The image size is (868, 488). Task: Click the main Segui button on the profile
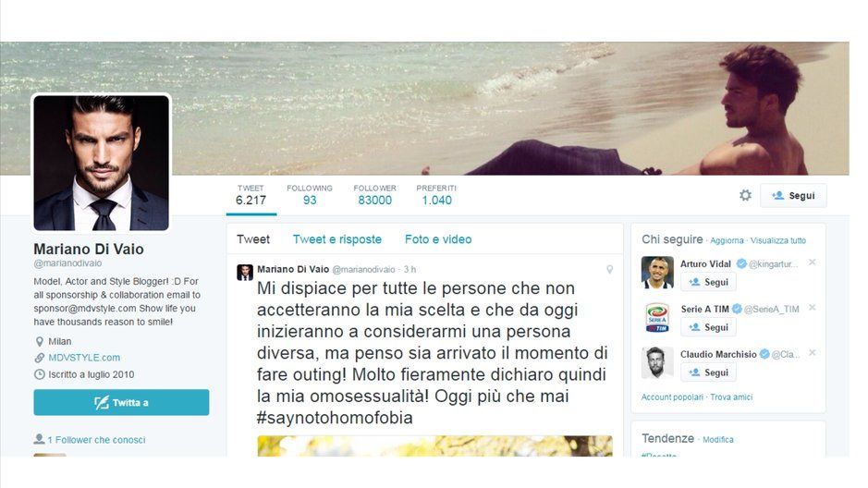(793, 195)
